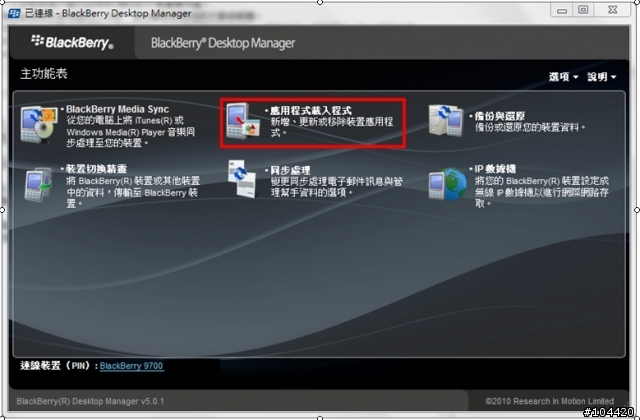Expand the 選項 (Options) dropdown menu
This screenshot has height=420, width=640.
(x=563, y=77)
